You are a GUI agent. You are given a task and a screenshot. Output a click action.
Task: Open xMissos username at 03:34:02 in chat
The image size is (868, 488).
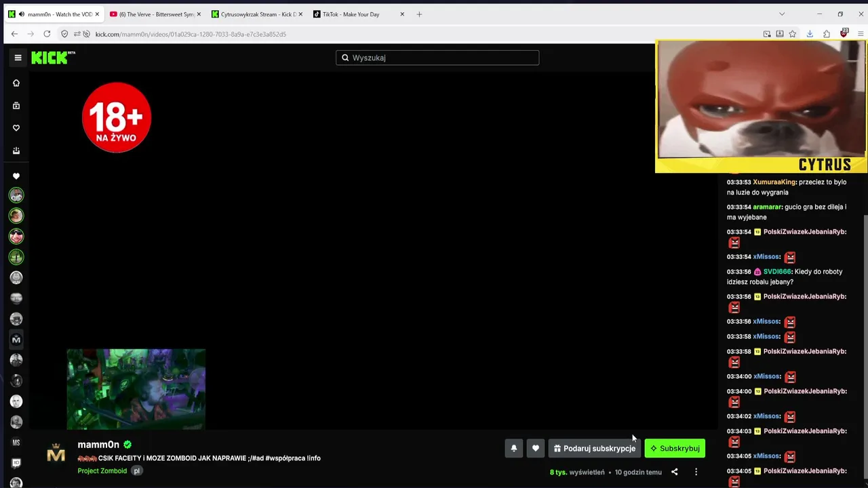(766, 416)
